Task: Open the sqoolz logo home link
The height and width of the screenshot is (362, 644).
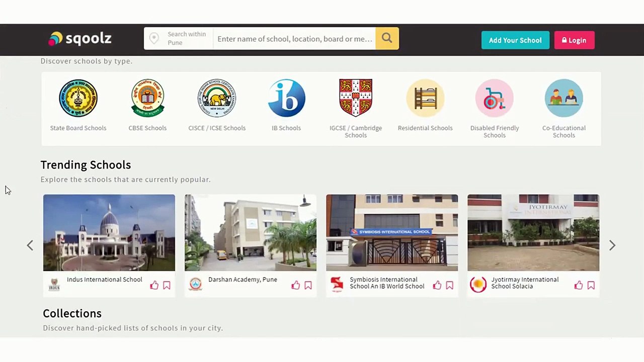Action: (79, 39)
